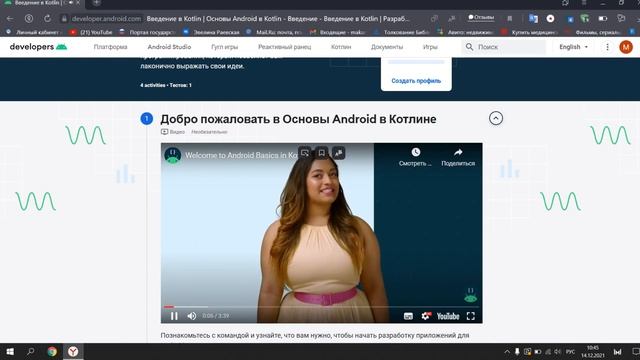Click the rightmost overlay icon above the video
The image size is (640, 360).
tap(338, 153)
